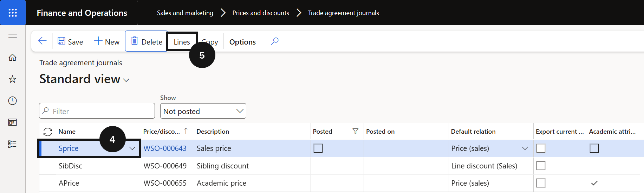Image resolution: width=644 pixels, height=193 pixels.
Task: Toggle Academic attribute checkmark for APrice row
Action: pyautogui.click(x=594, y=183)
